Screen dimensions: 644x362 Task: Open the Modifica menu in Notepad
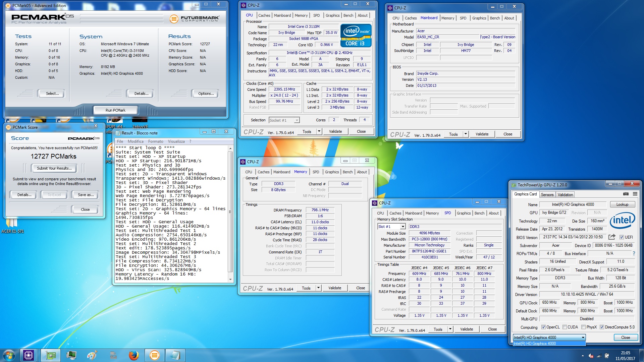[136, 141]
